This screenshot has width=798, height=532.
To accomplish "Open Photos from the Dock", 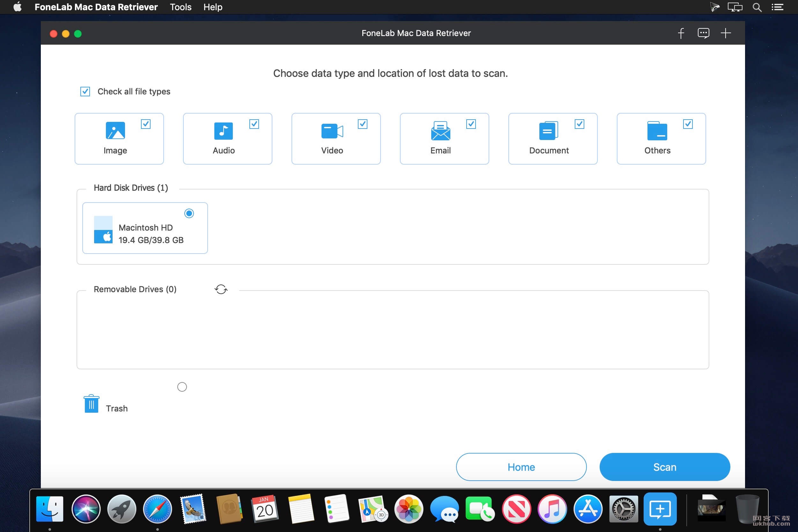I will coord(409,509).
